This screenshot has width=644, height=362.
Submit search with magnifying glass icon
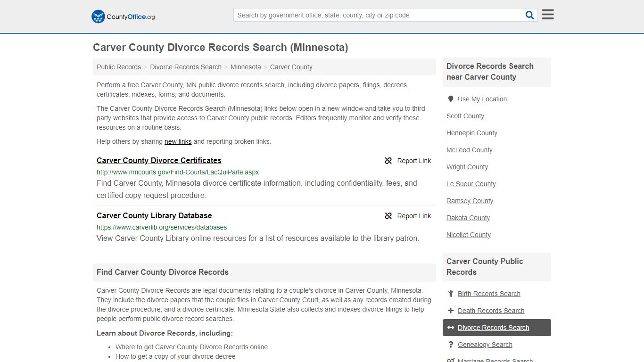[x=530, y=15]
